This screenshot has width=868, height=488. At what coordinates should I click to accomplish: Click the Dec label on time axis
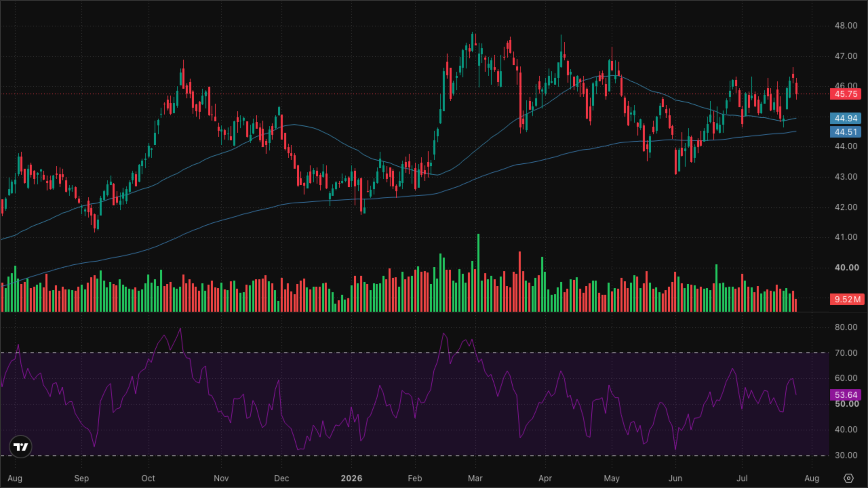tap(281, 478)
